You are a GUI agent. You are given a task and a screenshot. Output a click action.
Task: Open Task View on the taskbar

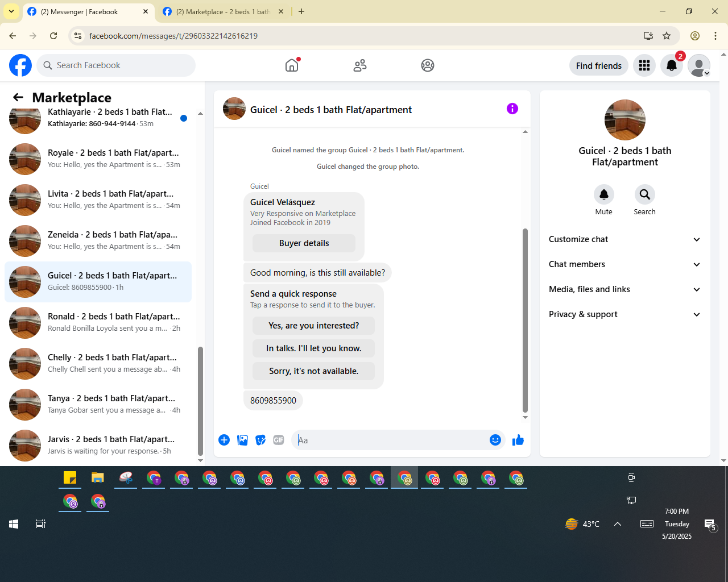tap(41, 524)
